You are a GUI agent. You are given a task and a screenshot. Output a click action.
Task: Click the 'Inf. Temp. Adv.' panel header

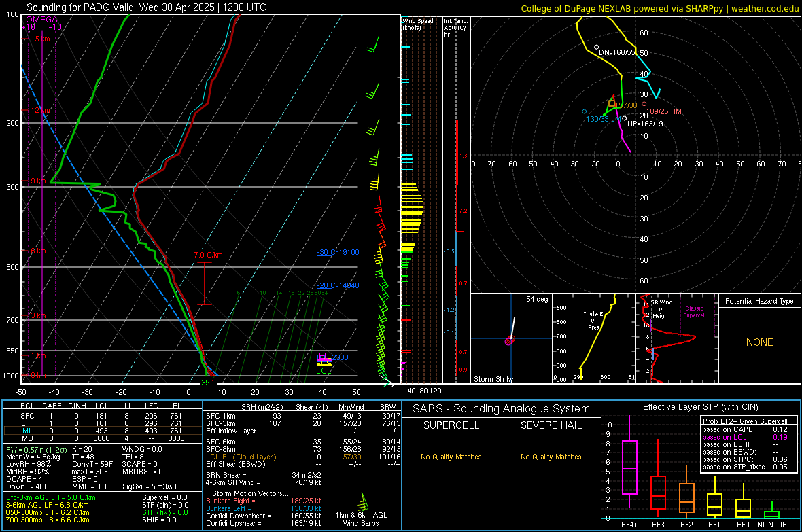pyautogui.click(x=455, y=28)
